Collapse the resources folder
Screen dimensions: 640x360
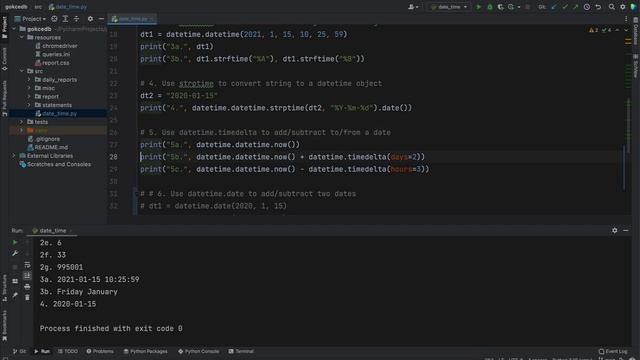tap(22, 37)
